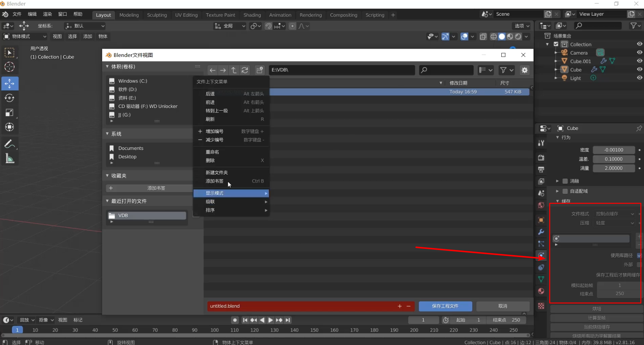Toggle auto keying record button
644x345 pixels.
235,320
